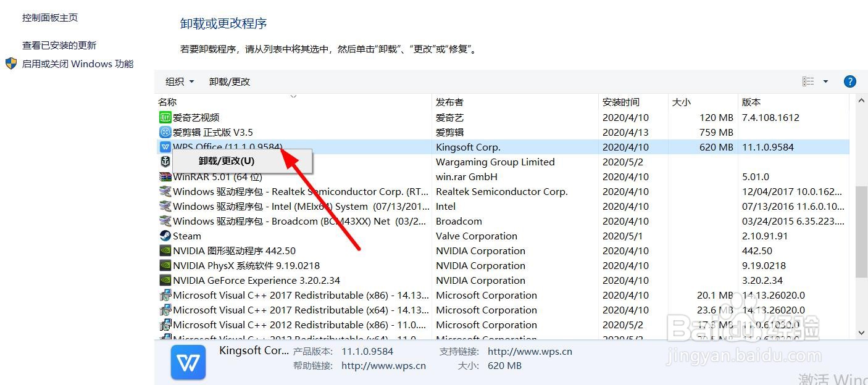Expand the view options dropdown arrow
Image resolution: width=868 pixels, height=385 pixels.
[x=825, y=81]
